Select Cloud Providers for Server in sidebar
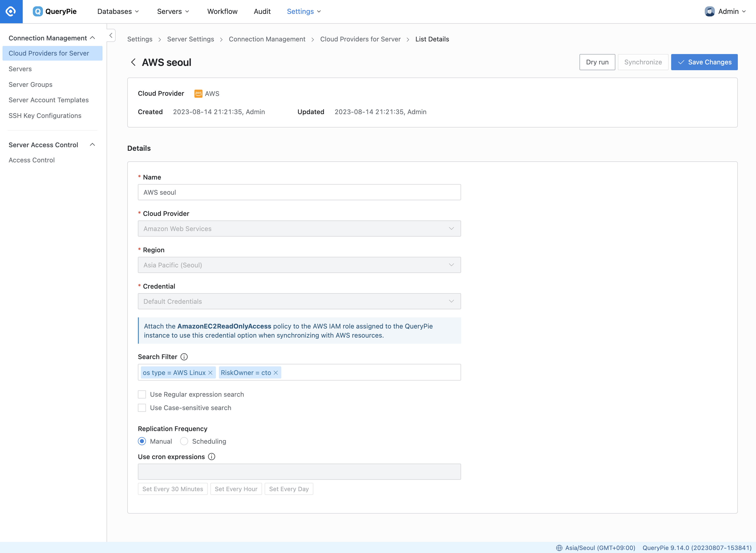The height and width of the screenshot is (553, 756). [x=53, y=53]
